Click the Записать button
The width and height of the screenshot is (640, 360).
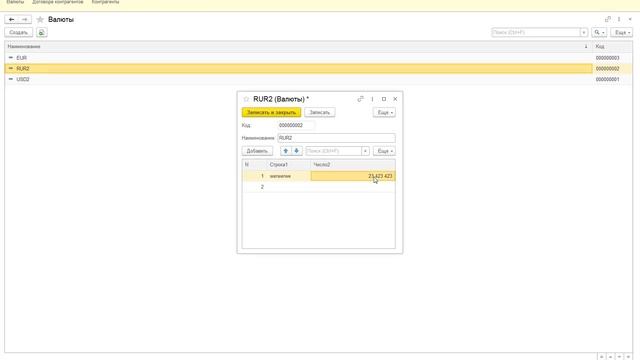[x=320, y=112]
